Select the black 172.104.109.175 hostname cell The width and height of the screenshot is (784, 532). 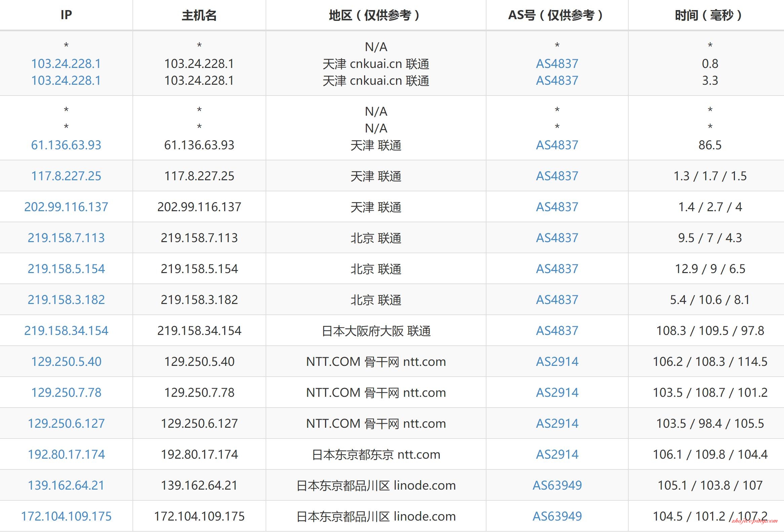(x=199, y=516)
